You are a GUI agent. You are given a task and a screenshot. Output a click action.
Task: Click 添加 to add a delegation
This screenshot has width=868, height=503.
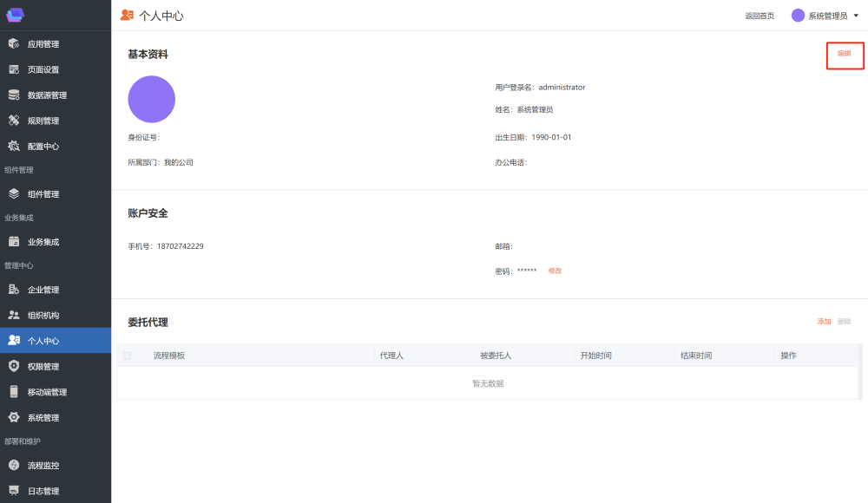click(824, 322)
